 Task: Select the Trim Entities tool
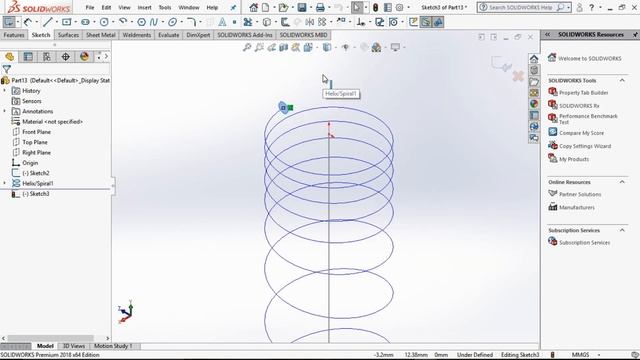(247, 22)
